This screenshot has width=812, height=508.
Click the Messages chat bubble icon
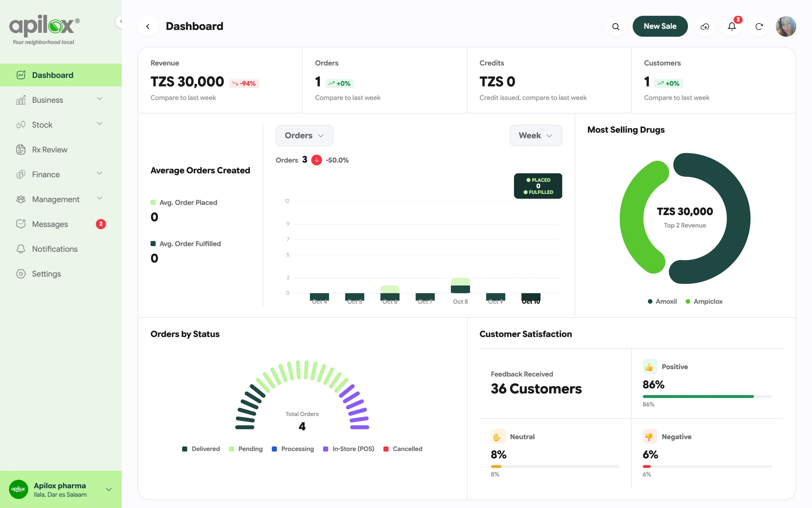[x=21, y=224]
